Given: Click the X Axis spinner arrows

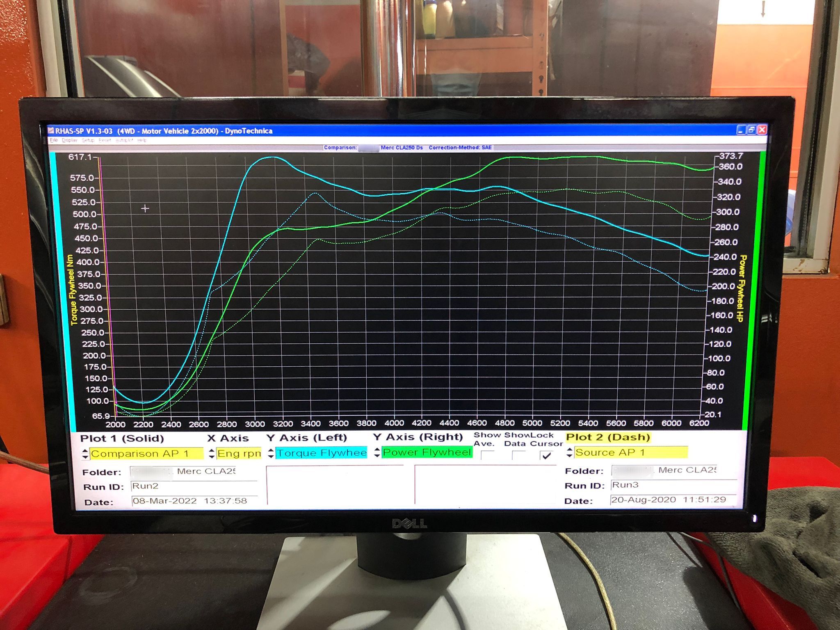Looking at the screenshot, I should coord(212,453).
